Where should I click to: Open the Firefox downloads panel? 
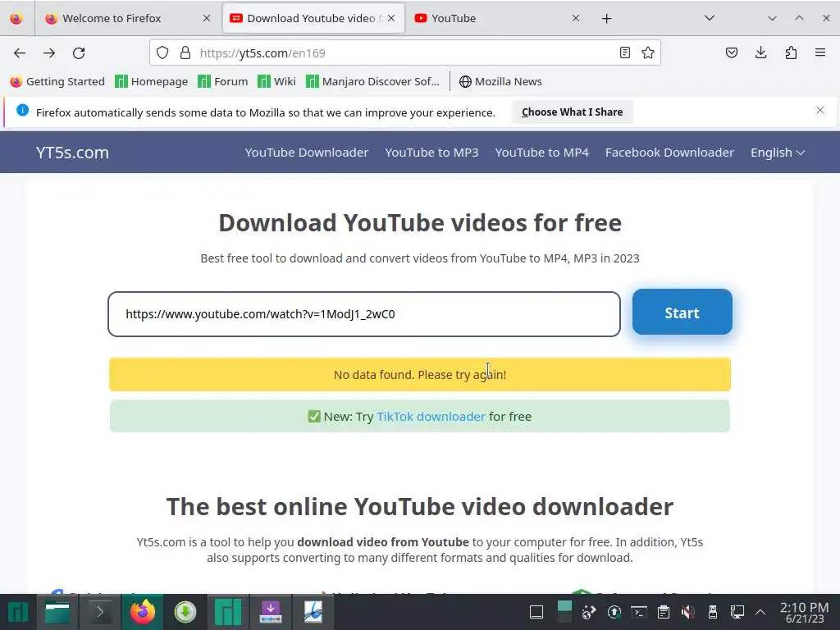[x=760, y=52]
